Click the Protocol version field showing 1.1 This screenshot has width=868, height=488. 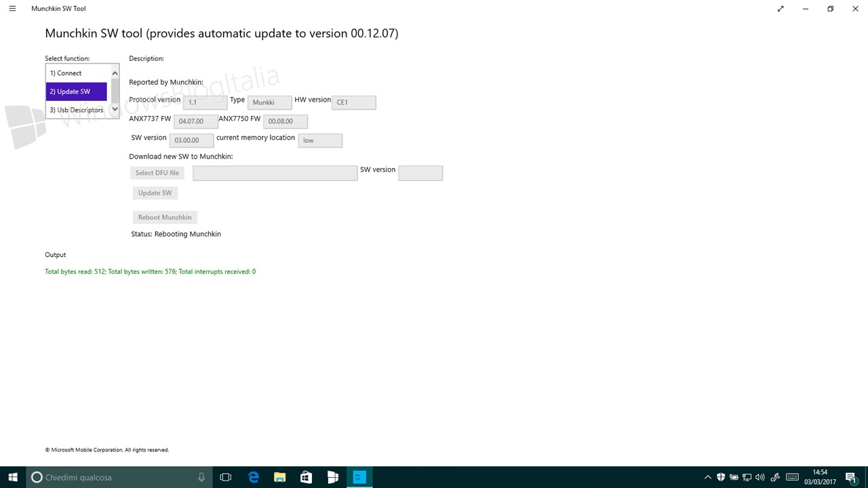coord(205,102)
